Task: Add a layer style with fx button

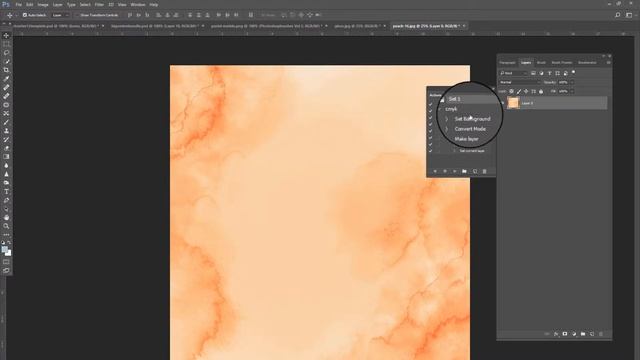Action: coord(556,334)
